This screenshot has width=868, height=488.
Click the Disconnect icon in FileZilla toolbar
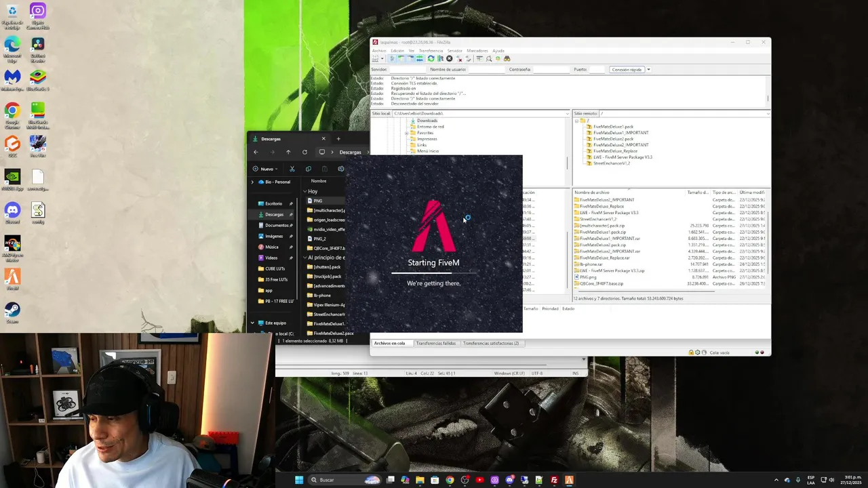coord(459,58)
